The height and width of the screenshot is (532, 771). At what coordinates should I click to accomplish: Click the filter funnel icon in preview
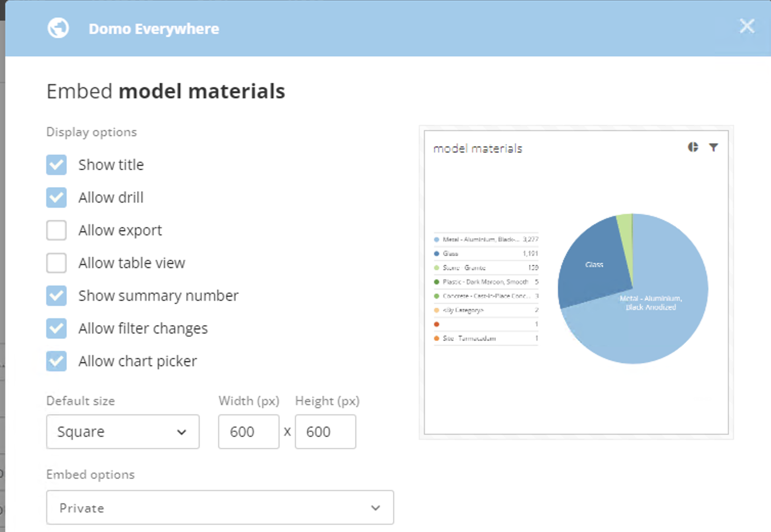[x=713, y=147]
